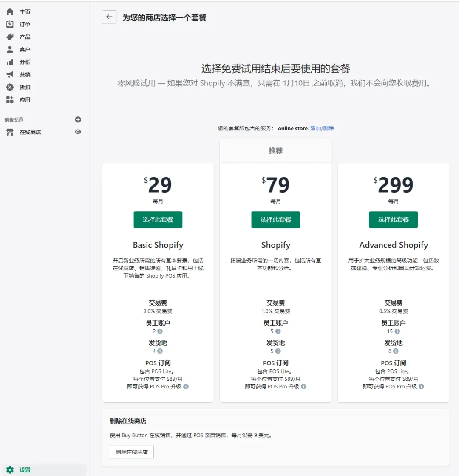Click the Discounts percent badge icon

tap(10, 88)
